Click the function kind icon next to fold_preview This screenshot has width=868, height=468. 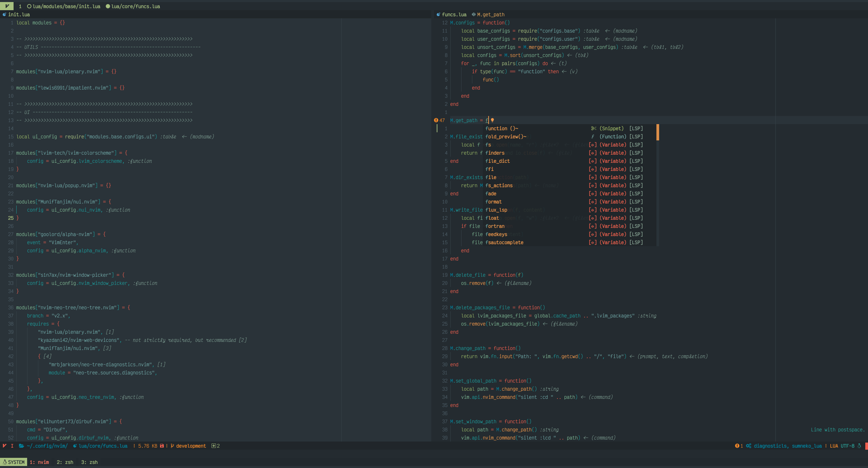[593, 137]
